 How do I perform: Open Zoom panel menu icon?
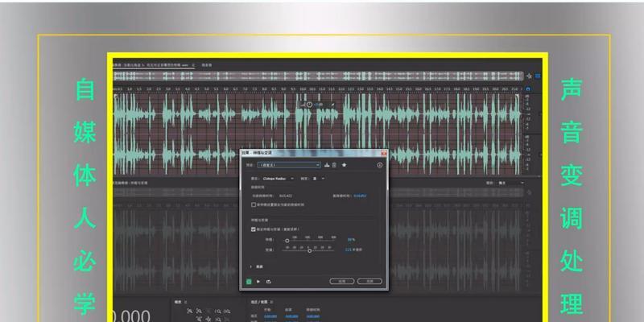pyautogui.click(x=185, y=302)
